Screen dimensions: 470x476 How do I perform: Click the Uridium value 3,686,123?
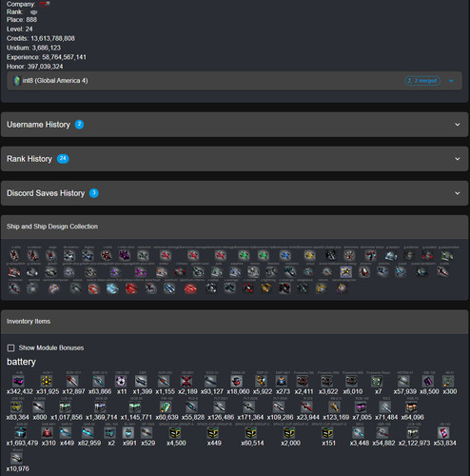[46, 48]
